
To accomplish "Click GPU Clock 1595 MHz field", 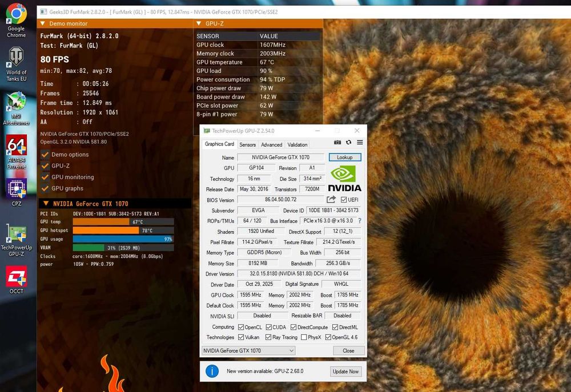I will tap(251, 295).
